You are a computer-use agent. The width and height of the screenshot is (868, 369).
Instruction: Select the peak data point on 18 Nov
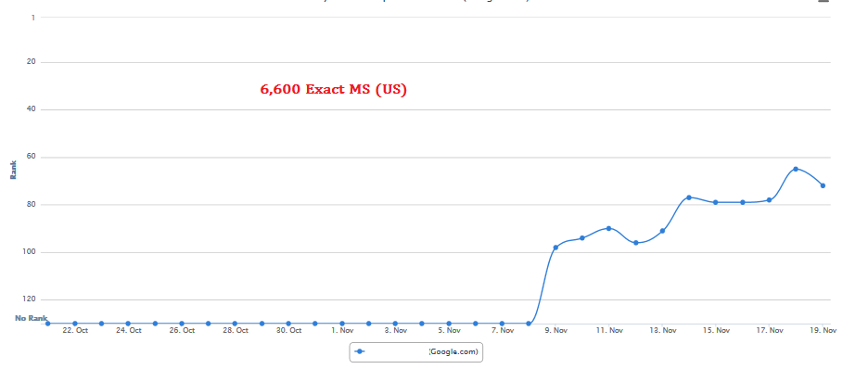[x=796, y=169]
